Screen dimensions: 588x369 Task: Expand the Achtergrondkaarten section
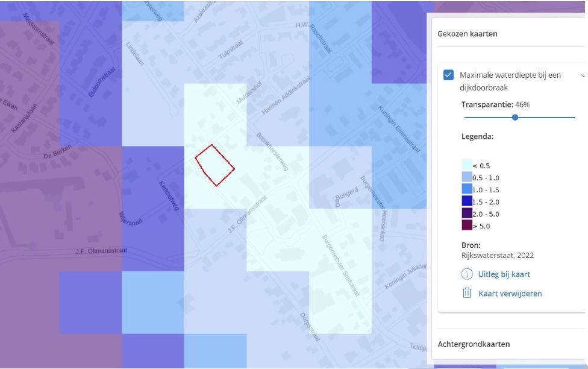[x=474, y=344]
